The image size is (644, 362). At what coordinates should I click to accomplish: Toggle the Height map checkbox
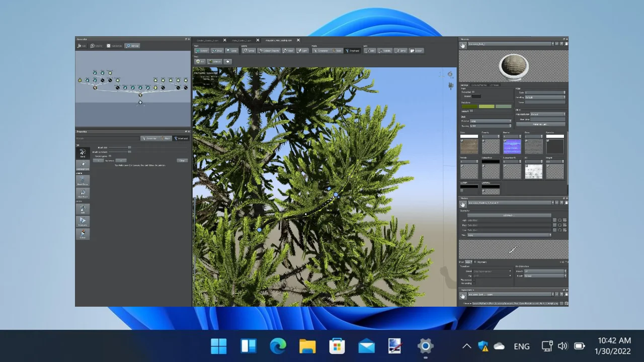548,165
